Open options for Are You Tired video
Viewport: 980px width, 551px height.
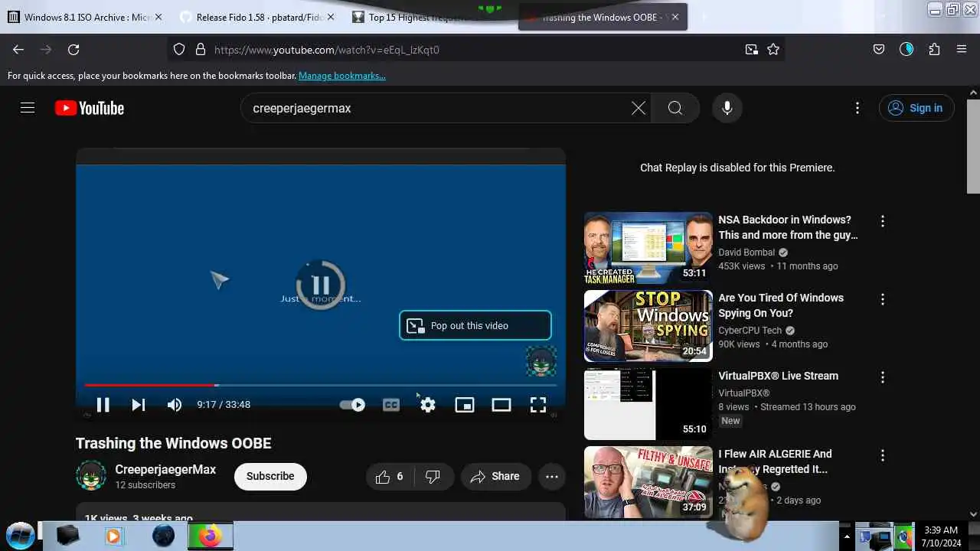click(883, 299)
